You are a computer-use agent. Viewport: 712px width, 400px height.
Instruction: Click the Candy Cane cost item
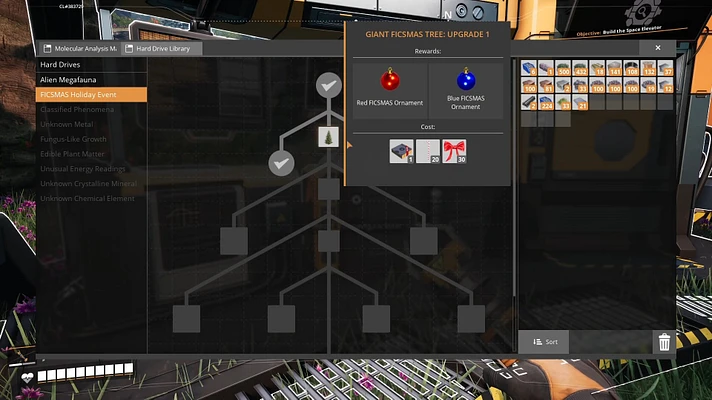pos(428,151)
